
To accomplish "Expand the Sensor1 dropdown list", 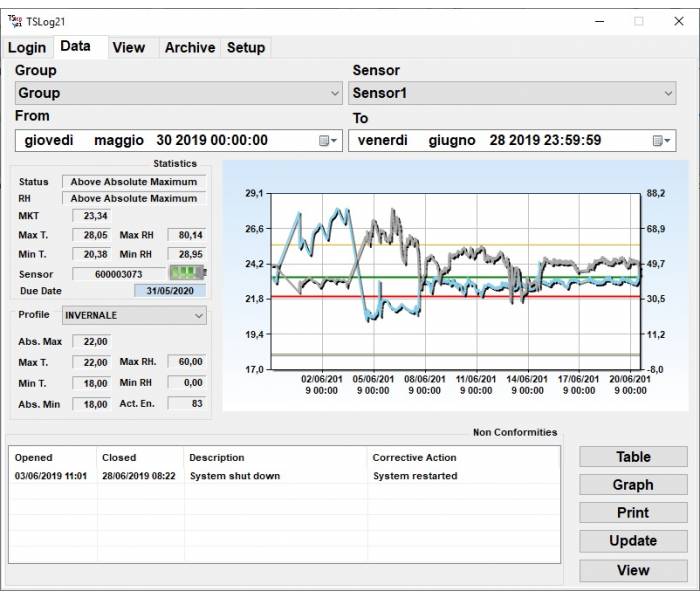I will pos(512,93).
